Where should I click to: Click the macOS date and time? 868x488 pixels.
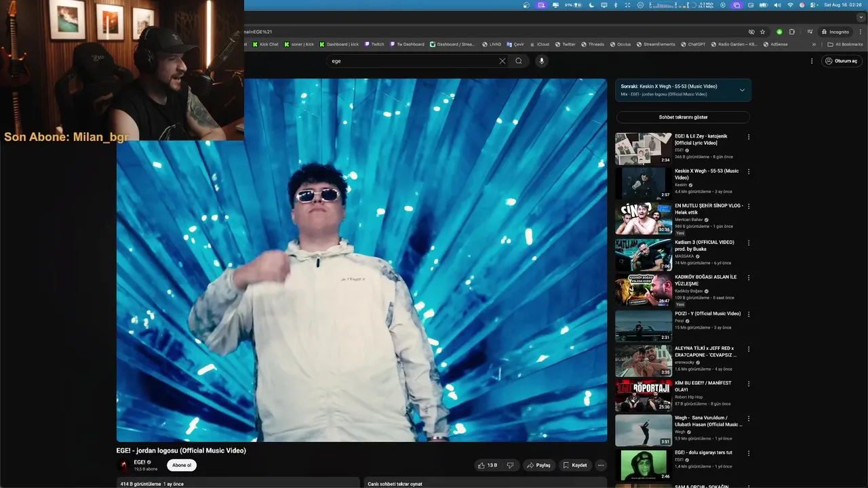(843, 5)
